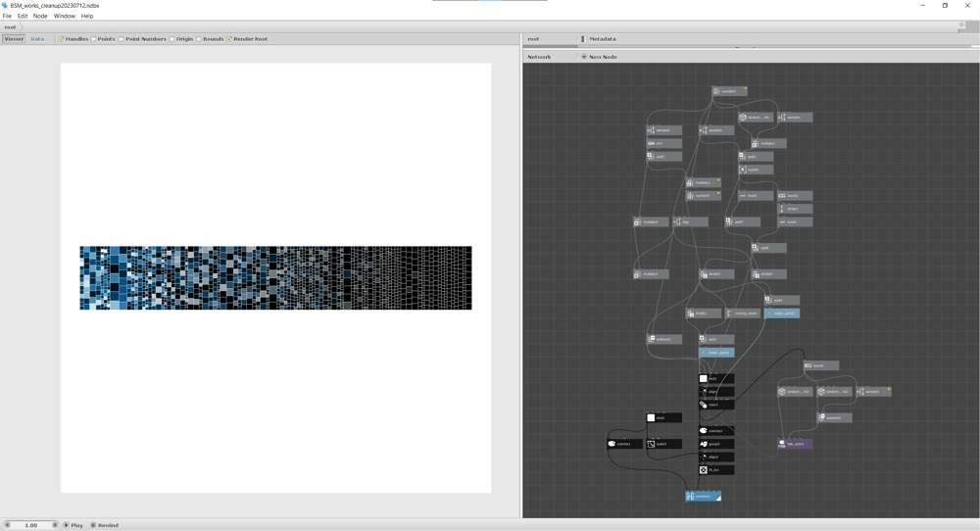This screenshot has height=531, width=980.
Task: Select the running_total1 node
Action: point(743,314)
